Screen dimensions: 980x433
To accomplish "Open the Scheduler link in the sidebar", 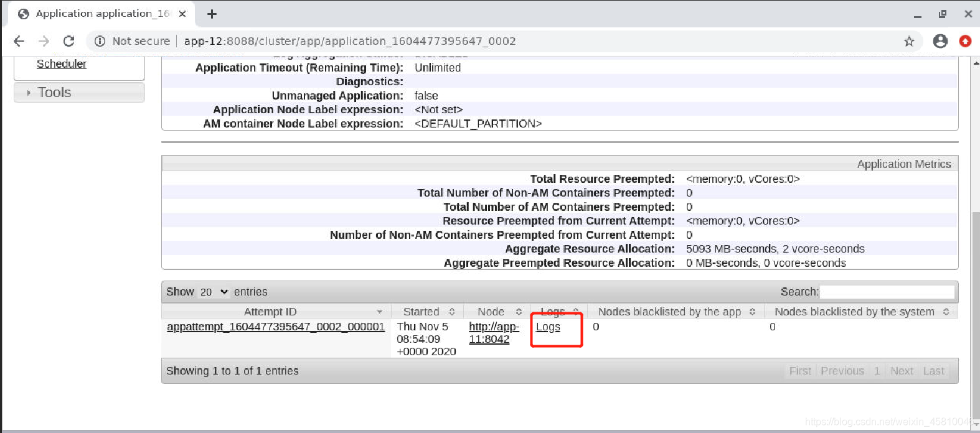I will tap(62, 63).
